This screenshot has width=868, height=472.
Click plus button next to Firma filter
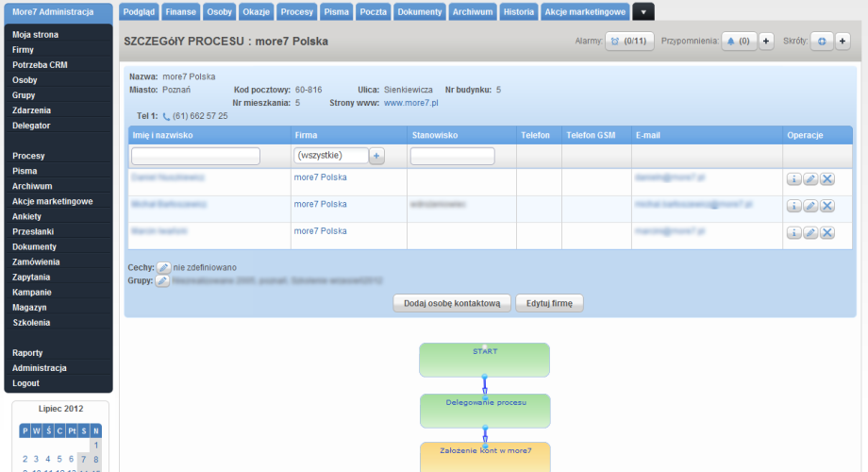pos(376,156)
